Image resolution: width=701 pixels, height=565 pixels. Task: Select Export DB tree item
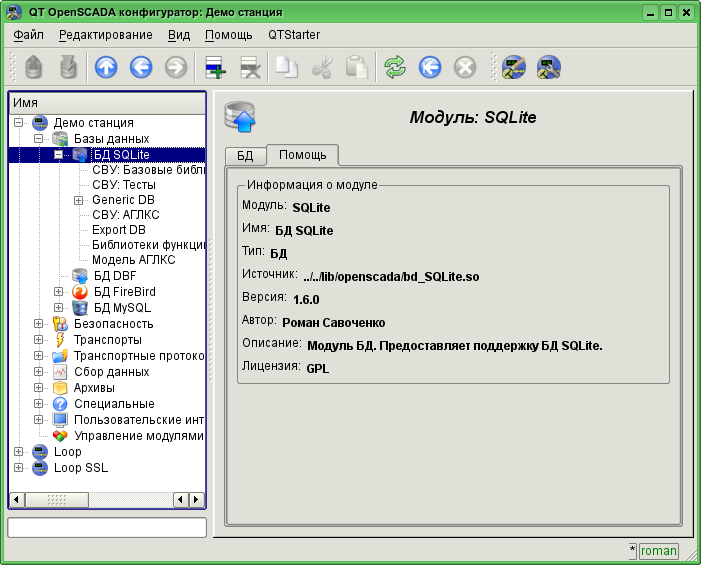point(118,230)
